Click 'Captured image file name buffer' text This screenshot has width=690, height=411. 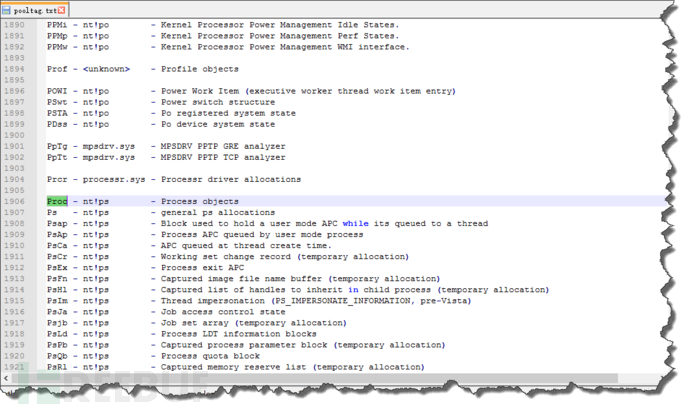[x=242, y=279]
